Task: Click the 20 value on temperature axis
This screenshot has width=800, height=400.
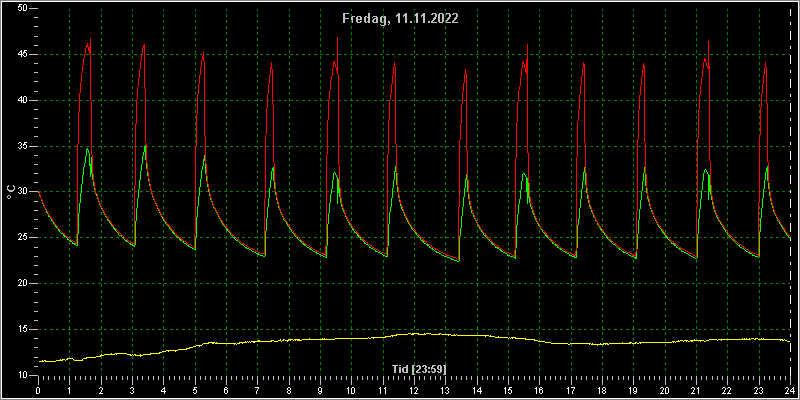Action: click(x=22, y=284)
